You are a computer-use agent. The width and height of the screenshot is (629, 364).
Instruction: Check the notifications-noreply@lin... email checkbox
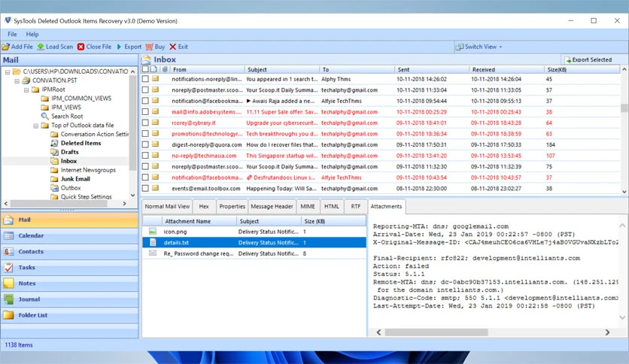145,79
